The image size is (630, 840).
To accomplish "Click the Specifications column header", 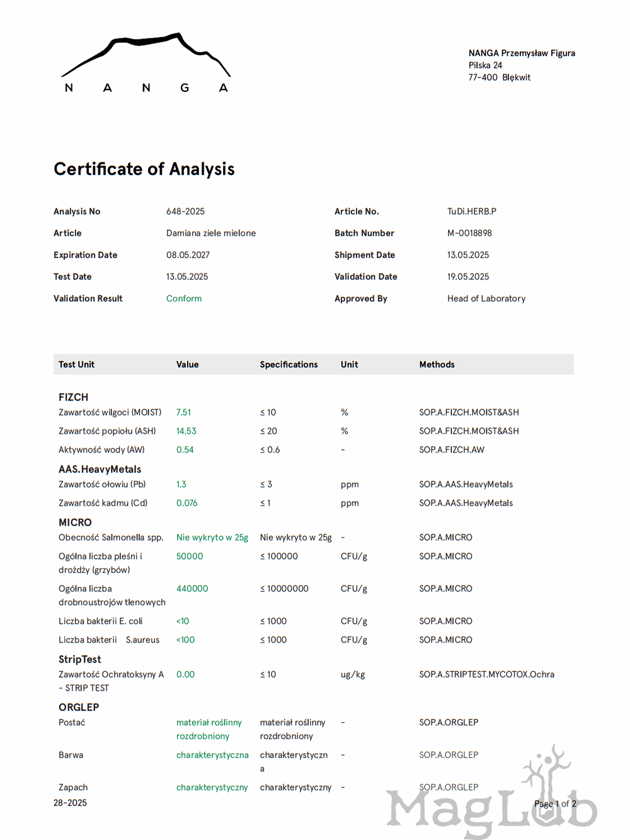I will click(289, 365).
